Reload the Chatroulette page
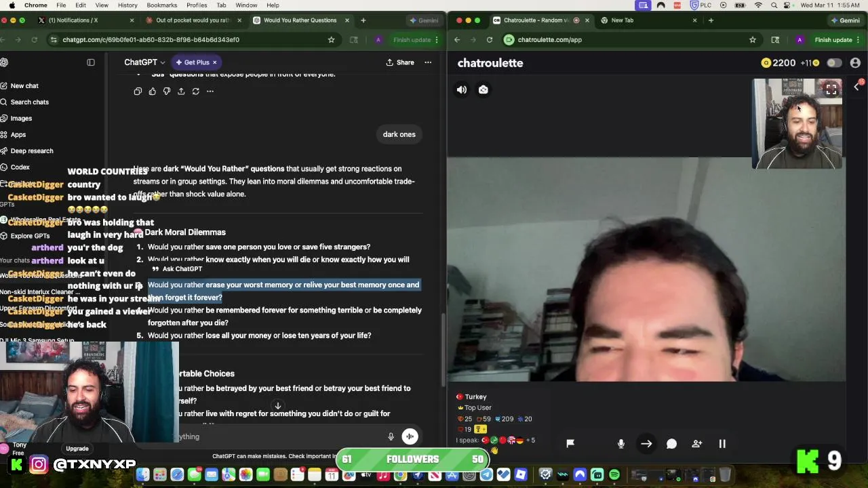Image resolution: width=868 pixels, height=488 pixels. pos(489,40)
